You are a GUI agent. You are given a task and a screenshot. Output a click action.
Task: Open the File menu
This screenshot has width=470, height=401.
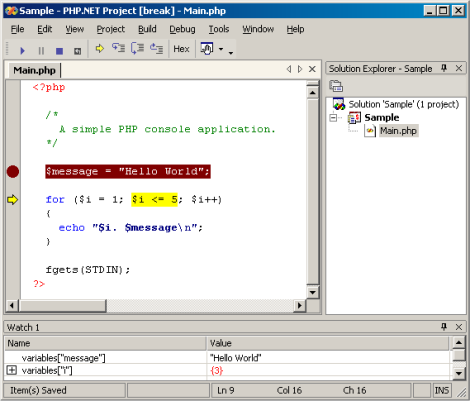click(17, 29)
